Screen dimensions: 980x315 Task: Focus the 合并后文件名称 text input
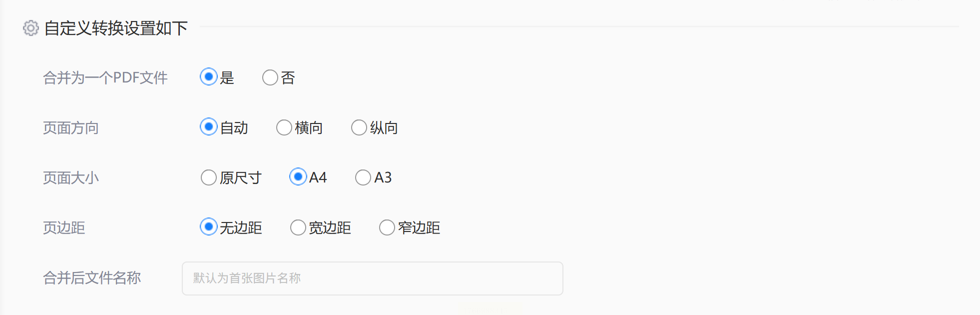[x=372, y=278]
